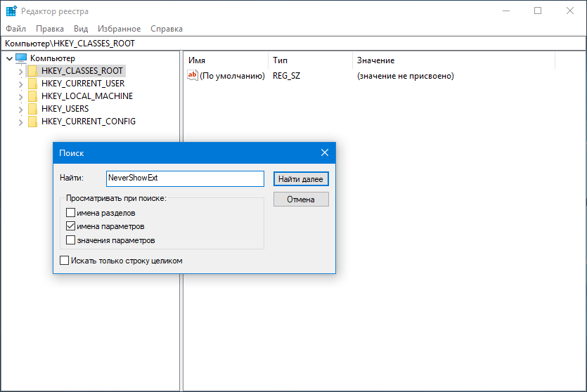The height and width of the screenshot is (392, 587).
Task: Uncheck the "имена параметров" checkbox
Action: click(70, 226)
